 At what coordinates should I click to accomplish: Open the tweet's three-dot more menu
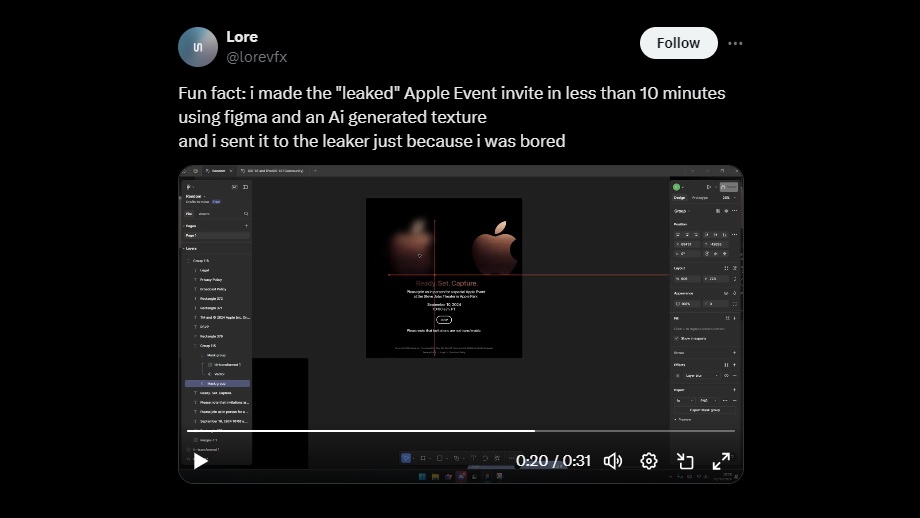tap(735, 43)
